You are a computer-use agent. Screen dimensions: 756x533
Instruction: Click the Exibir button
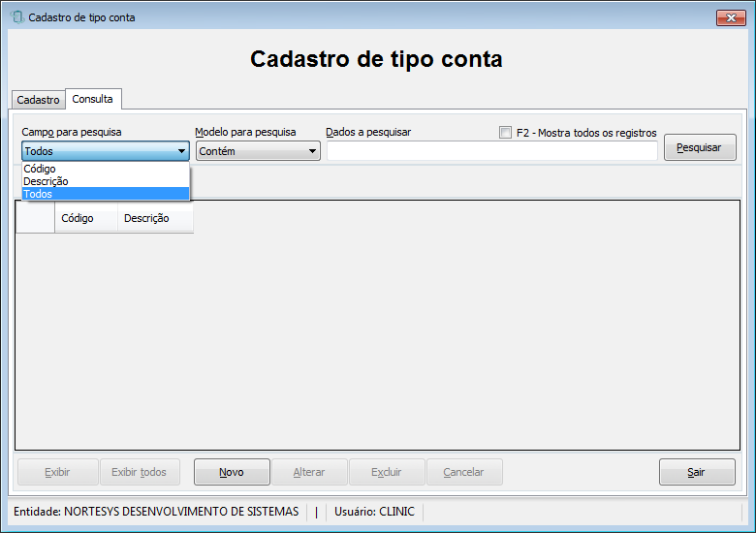(58, 472)
